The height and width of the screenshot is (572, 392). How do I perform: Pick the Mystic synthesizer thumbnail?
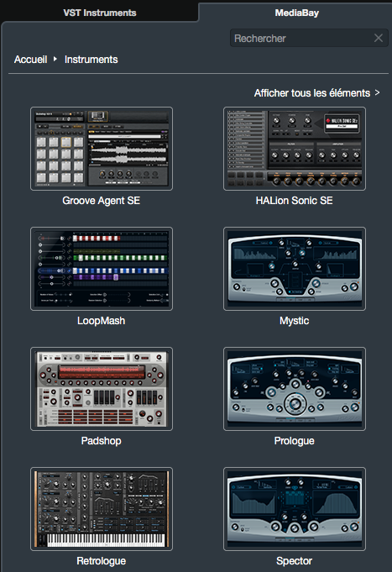tap(295, 269)
